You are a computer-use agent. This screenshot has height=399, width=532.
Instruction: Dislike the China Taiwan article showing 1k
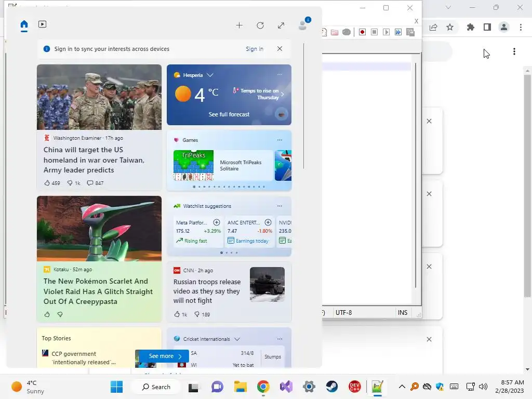pyautogui.click(x=74, y=183)
